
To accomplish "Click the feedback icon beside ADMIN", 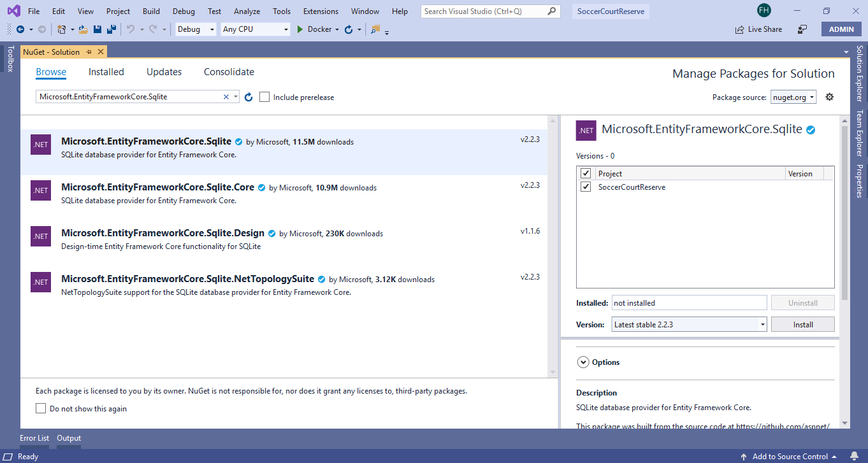I will 802,29.
